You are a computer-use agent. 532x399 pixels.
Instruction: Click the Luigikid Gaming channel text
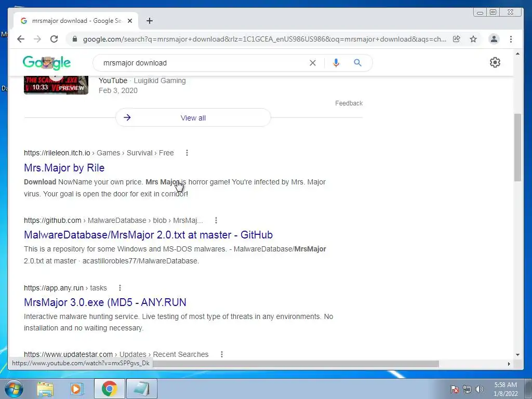(x=159, y=81)
